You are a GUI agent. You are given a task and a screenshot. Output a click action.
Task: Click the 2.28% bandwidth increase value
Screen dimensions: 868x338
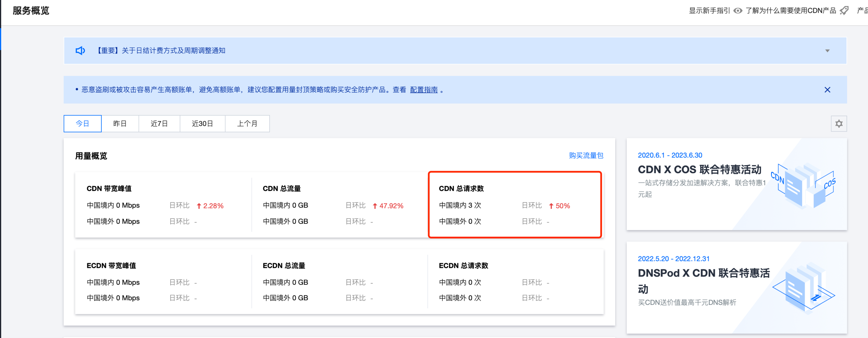pos(210,206)
